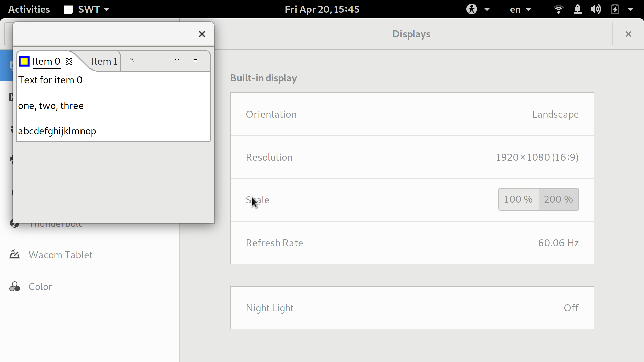Click the Wi-Fi status icon
This screenshot has width=644, height=362.
(x=558, y=9)
